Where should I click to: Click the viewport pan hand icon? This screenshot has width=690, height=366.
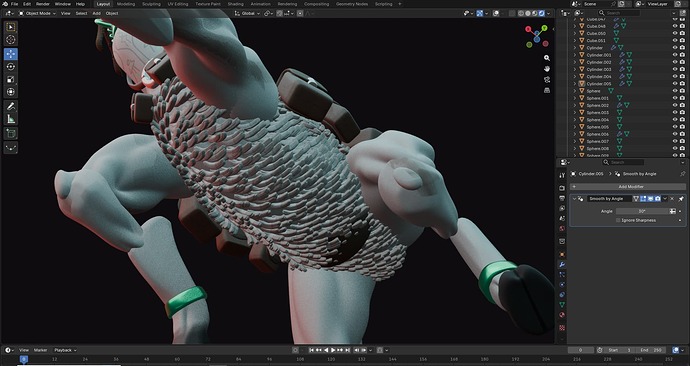[x=547, y=69]
